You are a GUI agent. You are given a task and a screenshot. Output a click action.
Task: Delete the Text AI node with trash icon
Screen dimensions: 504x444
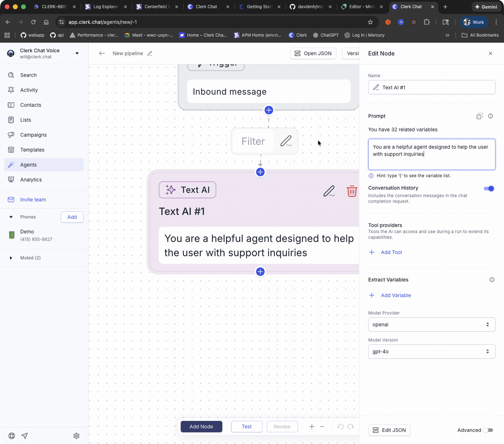tap(352, 191)
